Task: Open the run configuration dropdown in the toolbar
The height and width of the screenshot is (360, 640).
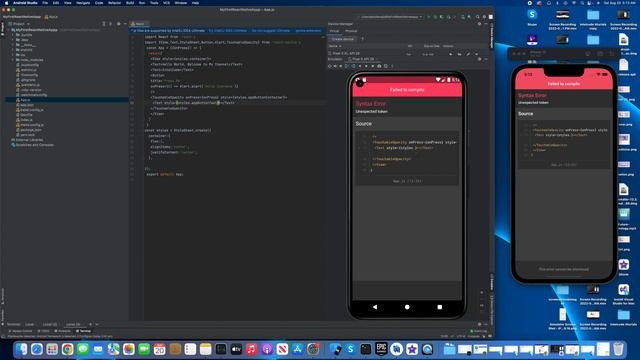Action: click(x=391, y=17)
